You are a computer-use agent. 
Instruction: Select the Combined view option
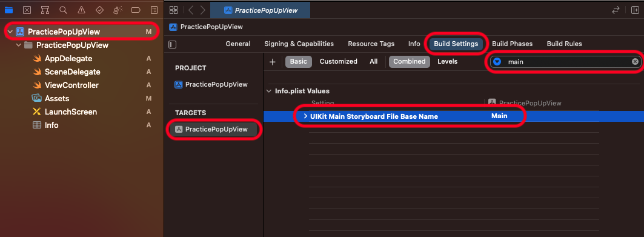coord(409,62)
